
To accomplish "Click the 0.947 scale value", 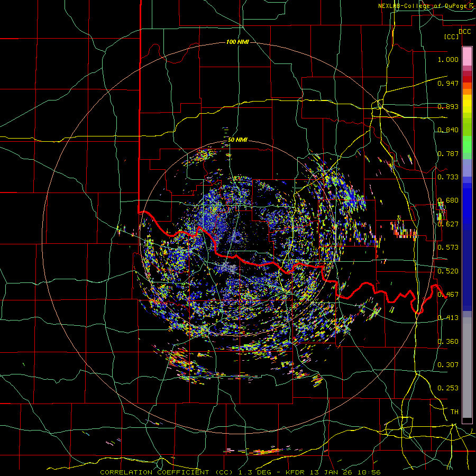I will click(x=448, y=83).
